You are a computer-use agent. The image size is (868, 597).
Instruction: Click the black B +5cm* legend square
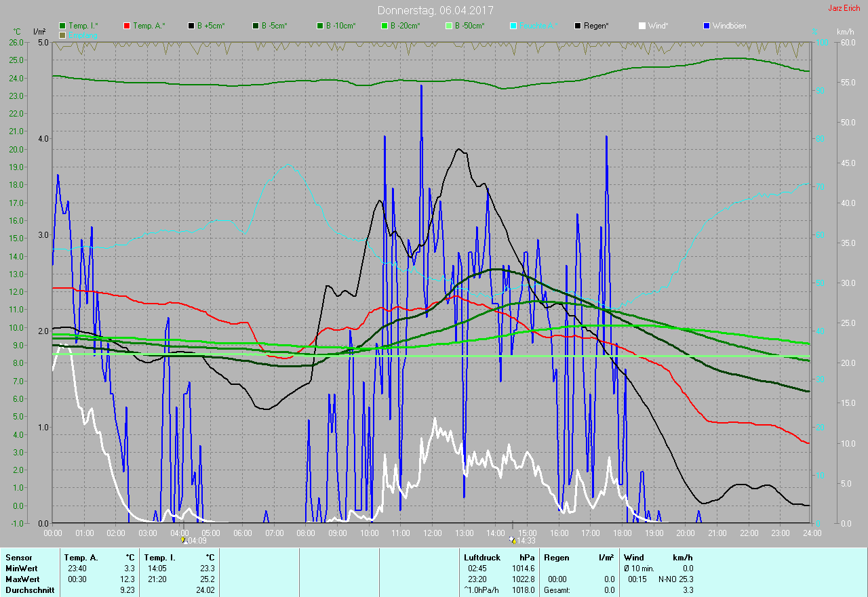192,26
